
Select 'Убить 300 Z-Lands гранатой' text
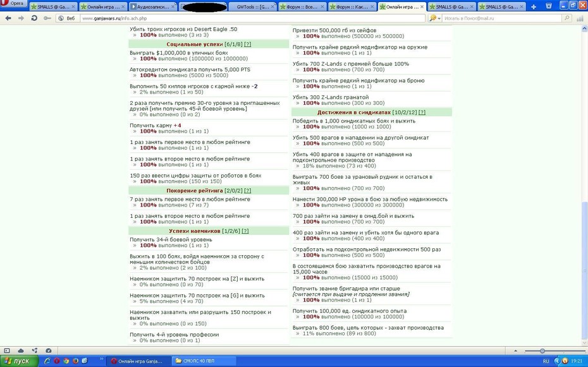pos(331,97)
